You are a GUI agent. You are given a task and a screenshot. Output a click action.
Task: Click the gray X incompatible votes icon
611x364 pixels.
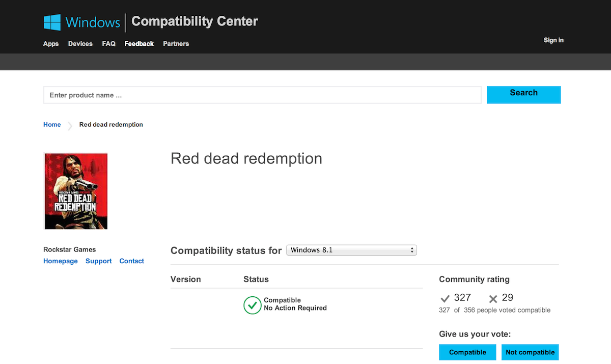(493, 299)
